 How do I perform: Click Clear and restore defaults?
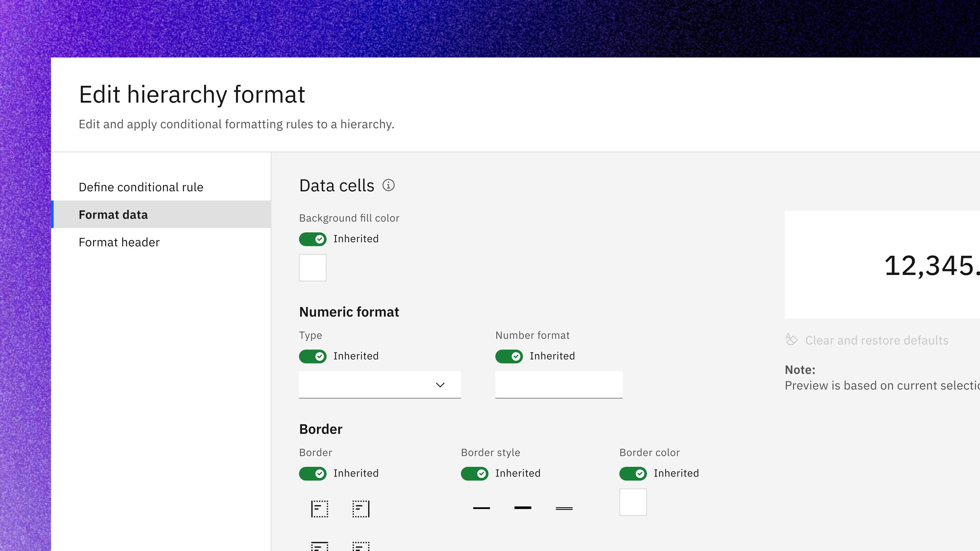coord(876,340)
